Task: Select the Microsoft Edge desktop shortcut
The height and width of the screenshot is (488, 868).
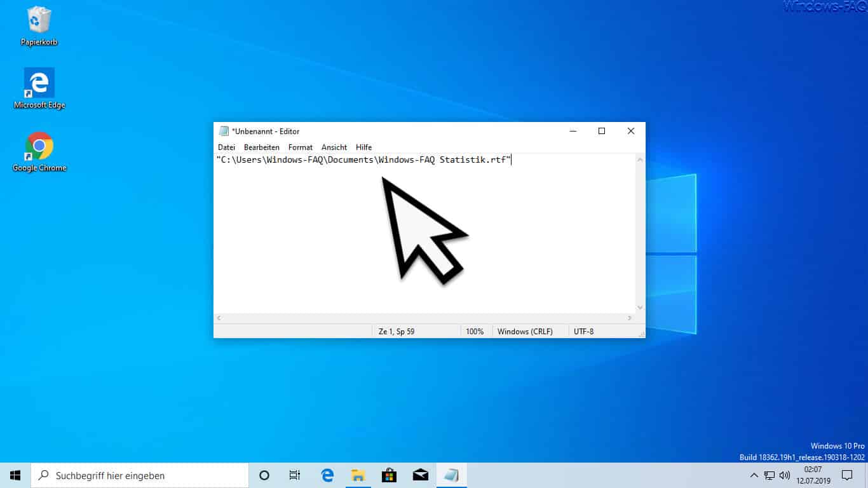Action: coord(39,88)
